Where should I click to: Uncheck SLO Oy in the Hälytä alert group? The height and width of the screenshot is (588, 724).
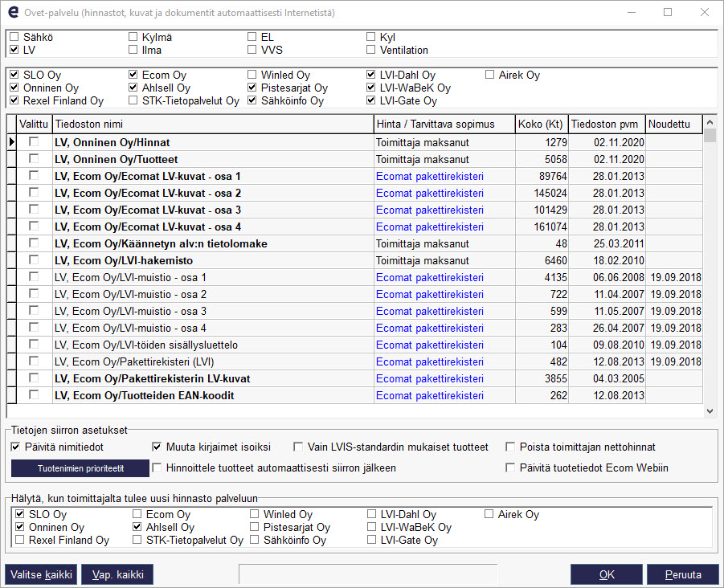[20, 513]
